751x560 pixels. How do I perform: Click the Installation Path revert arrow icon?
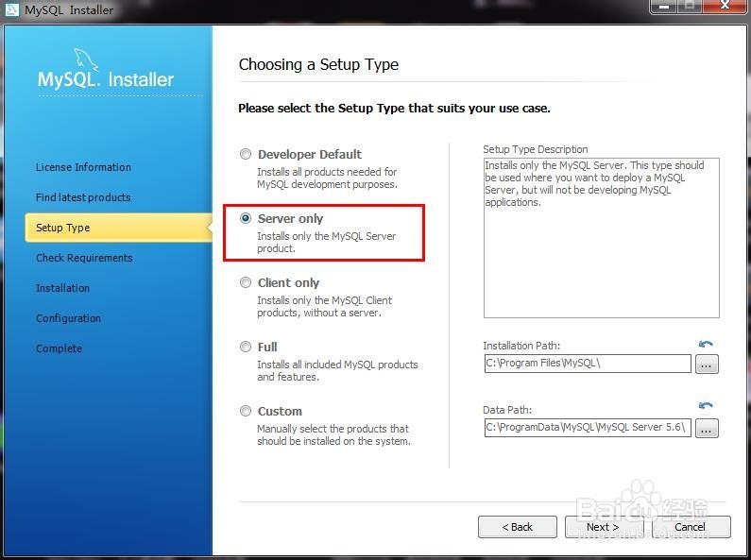[x=706, y=344]
